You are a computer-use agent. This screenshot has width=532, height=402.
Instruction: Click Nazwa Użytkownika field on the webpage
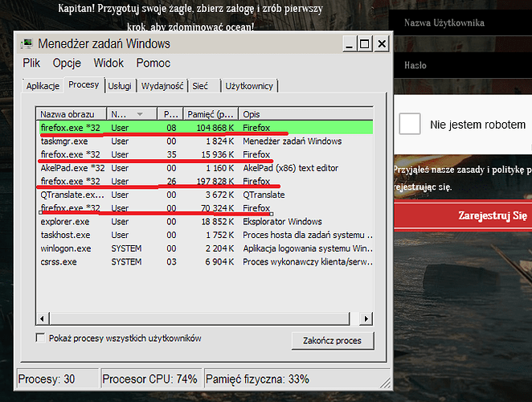click(460, 23)
